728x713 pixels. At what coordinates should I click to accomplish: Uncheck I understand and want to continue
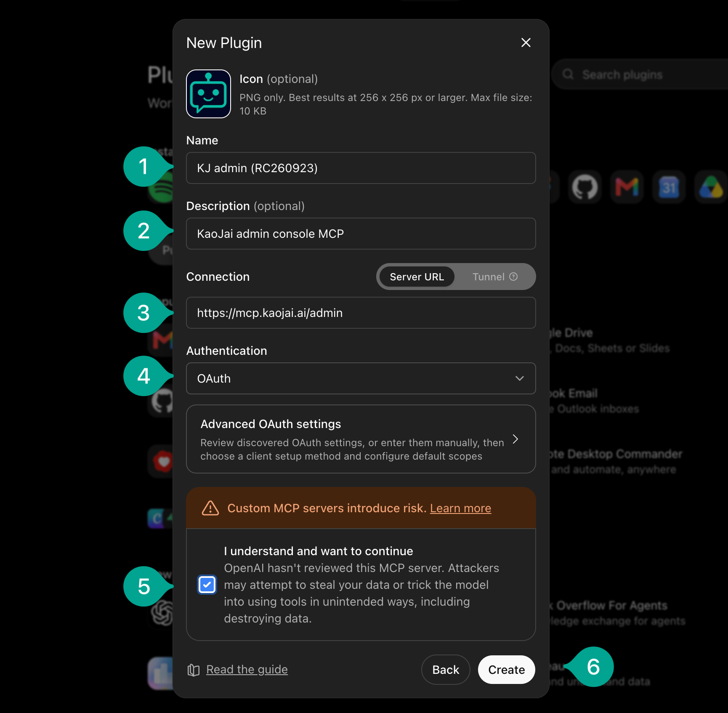[x=207, y=585]
